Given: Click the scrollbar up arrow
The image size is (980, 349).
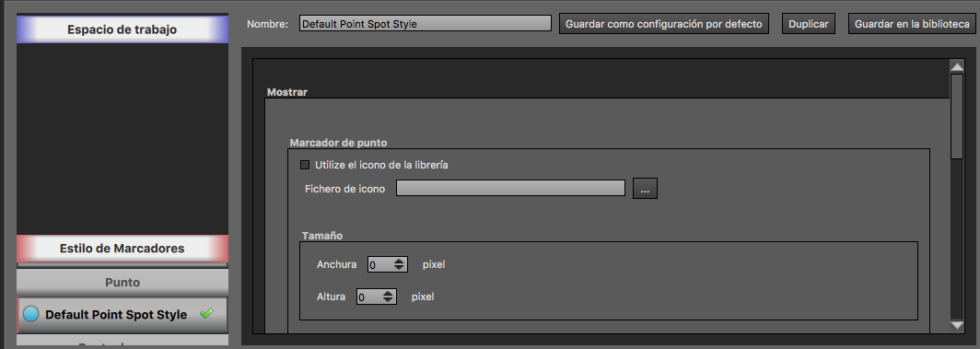Looking at the screenshot, I should pyautogui.click(x=956, y=66).
